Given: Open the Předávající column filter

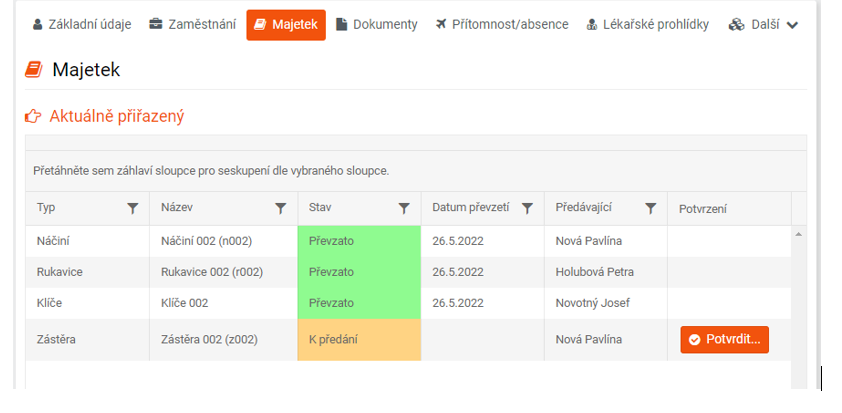Looking at the screenshot, I should pyautogui.click(x=650, y=209).
